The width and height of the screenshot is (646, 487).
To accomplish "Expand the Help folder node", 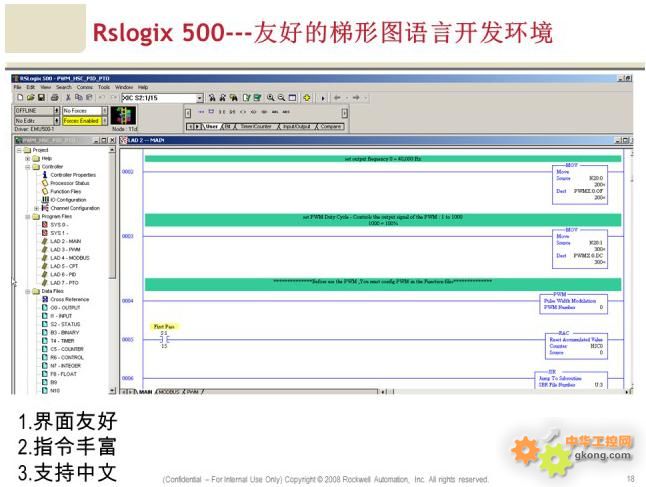I will 28,158.
